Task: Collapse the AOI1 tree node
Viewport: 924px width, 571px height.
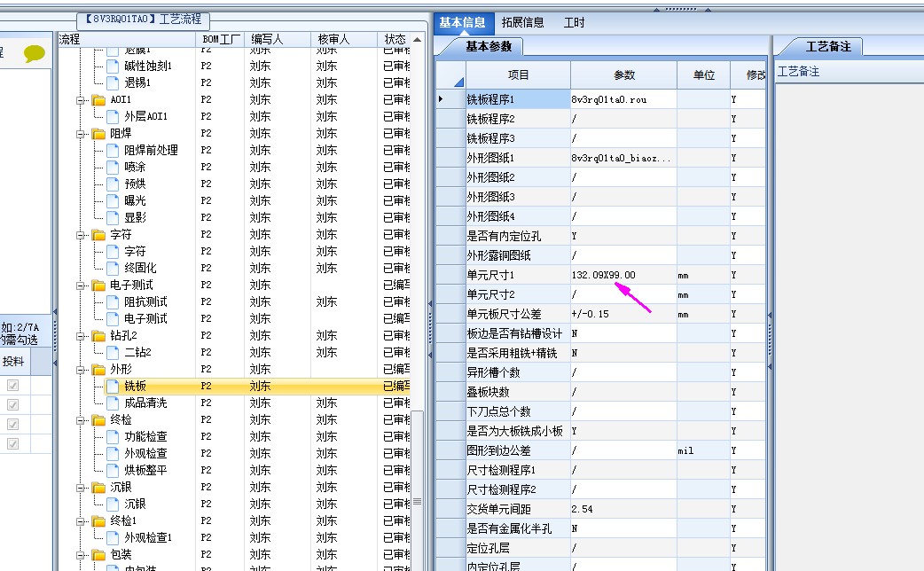Action: point(80,100)
